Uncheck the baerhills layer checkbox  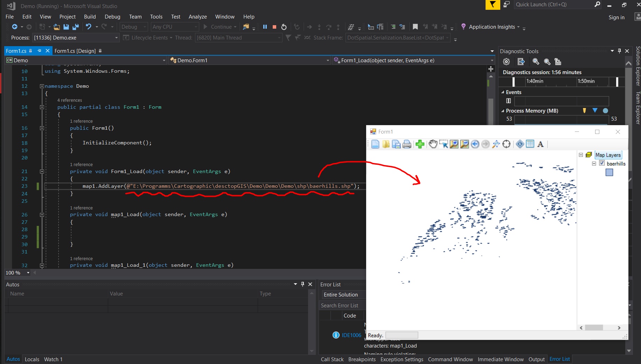click(x=602, y=163)
